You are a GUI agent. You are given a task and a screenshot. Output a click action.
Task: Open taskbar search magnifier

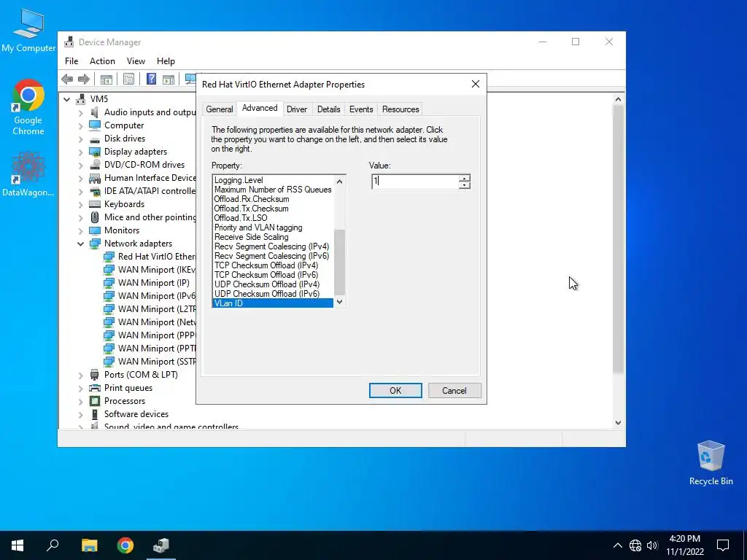click(53, 545)
